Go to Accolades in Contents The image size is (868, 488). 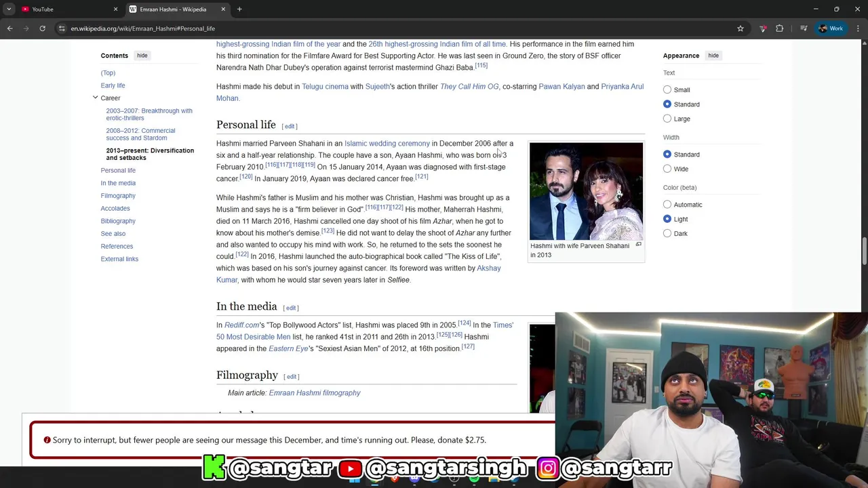tap(115, 208)
